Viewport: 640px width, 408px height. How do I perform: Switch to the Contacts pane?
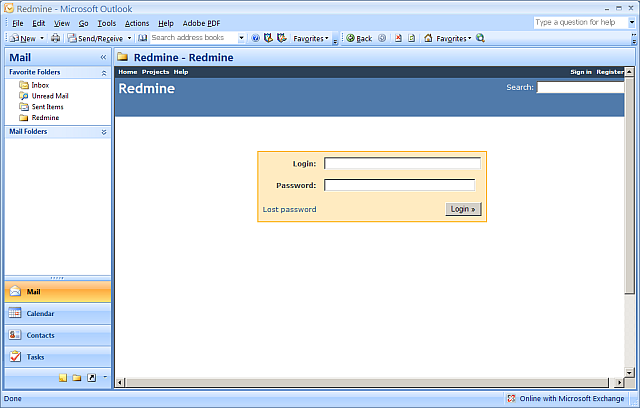click(58, 335)
